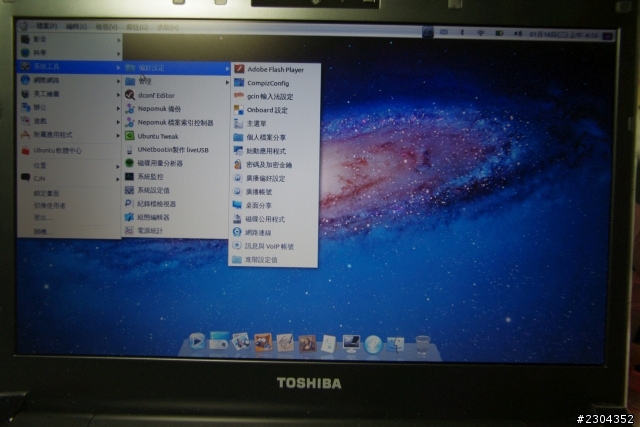640x427 pixels.
Task: Open the GIMP icon in the dock
Action: pyautogui.click(x=263, y=342)
